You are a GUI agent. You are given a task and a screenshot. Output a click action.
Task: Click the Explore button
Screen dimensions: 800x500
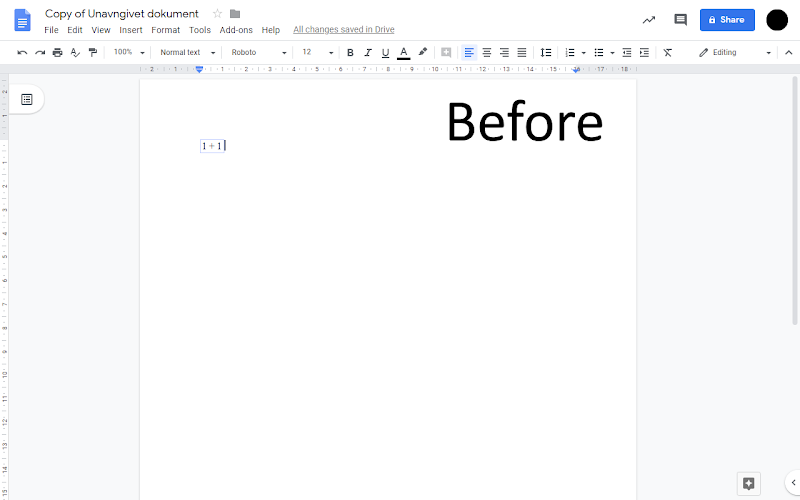748,484
